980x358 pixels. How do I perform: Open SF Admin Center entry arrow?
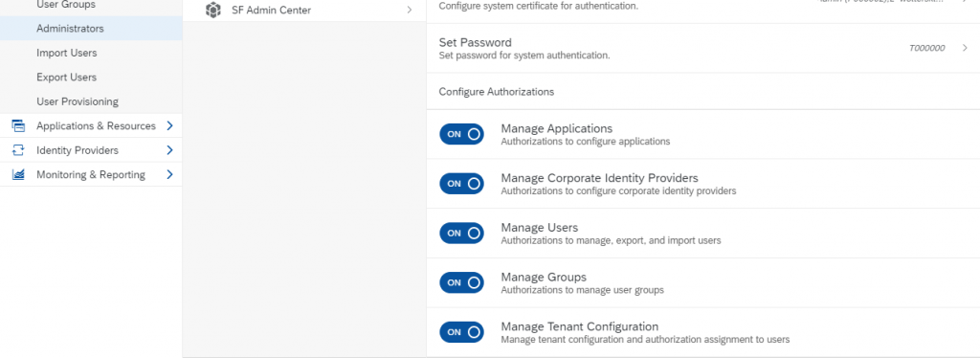click(410, 10)
